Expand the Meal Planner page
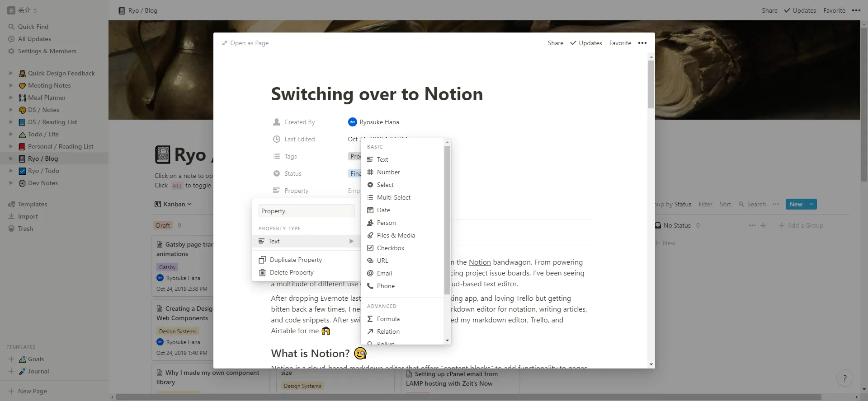The height and width of the screenshot is (401, 868). pos(11,98)
